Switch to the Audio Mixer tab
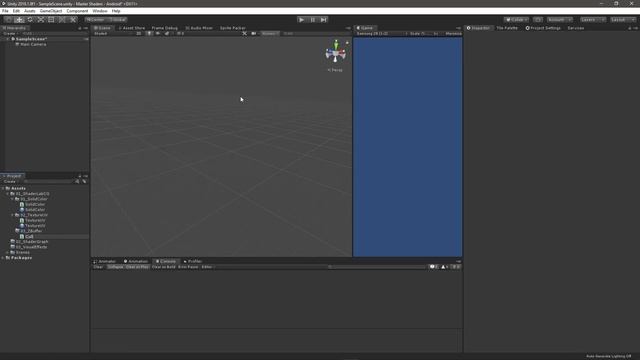This screenshot has width=640, height=360. point(199,28)
